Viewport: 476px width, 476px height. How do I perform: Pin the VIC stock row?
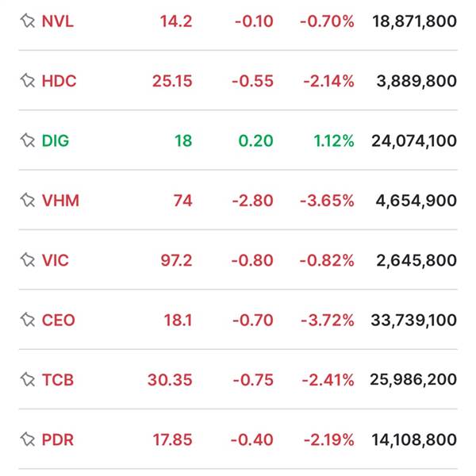click(x=28, y=260)
